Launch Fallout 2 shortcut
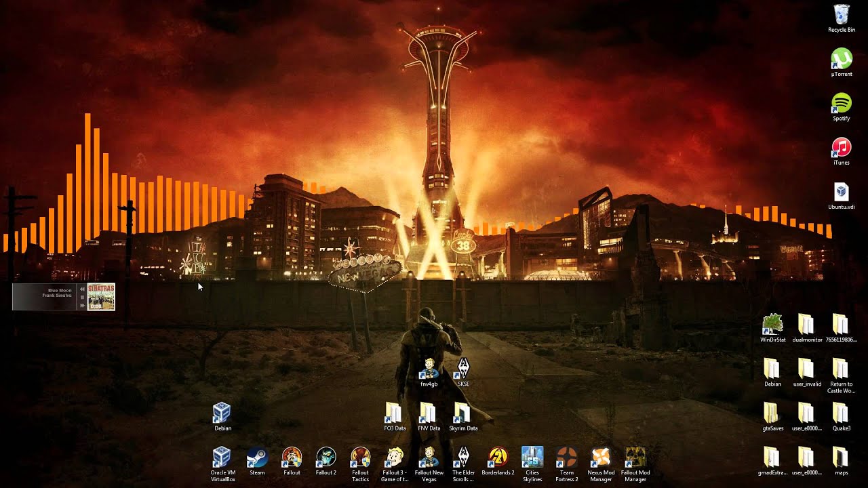868x488 pixels. 326,461
